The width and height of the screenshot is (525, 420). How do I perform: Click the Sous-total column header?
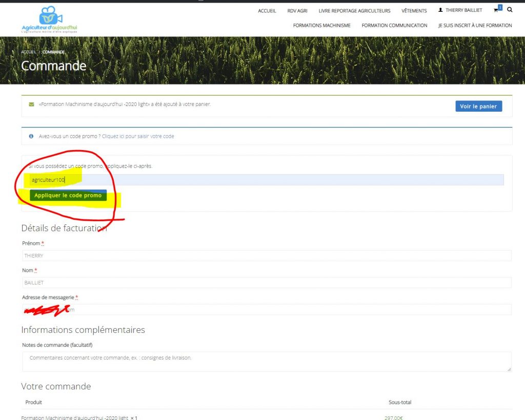click(x=400, y=402)
